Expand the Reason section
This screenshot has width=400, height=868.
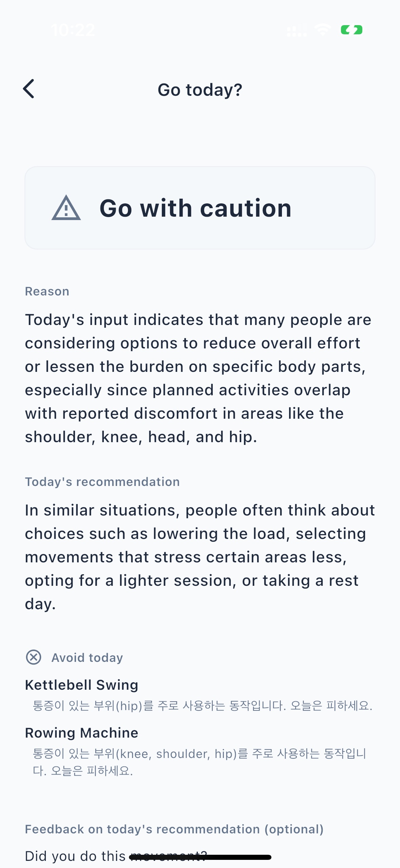tap(47, 291)
